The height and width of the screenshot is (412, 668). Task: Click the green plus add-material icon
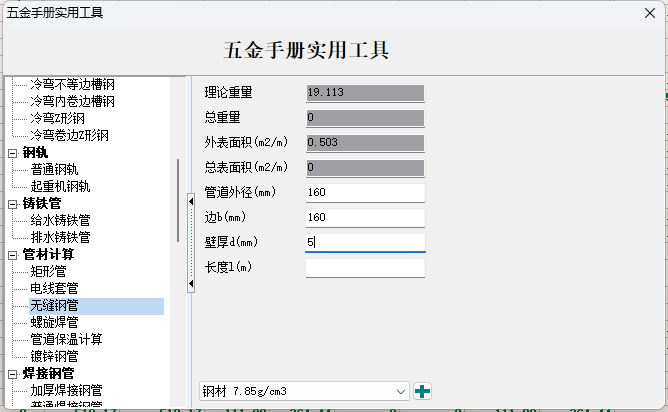pos(422,391)
